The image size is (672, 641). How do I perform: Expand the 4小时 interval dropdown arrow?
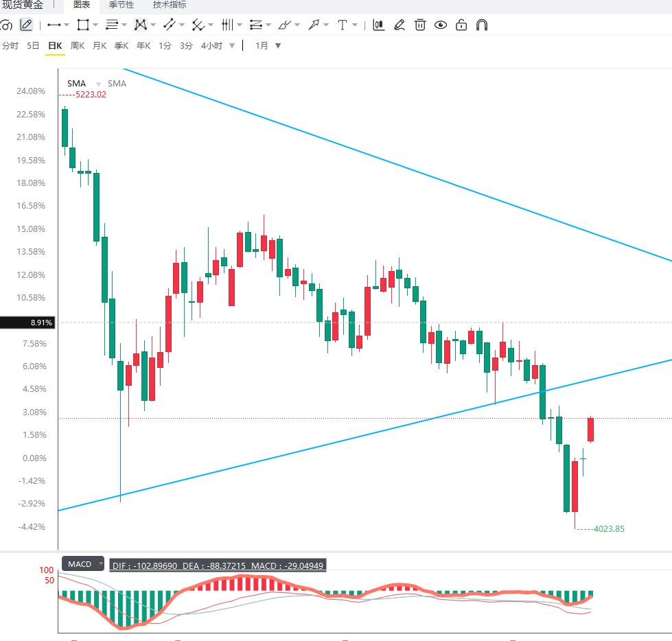click(232, 46)
